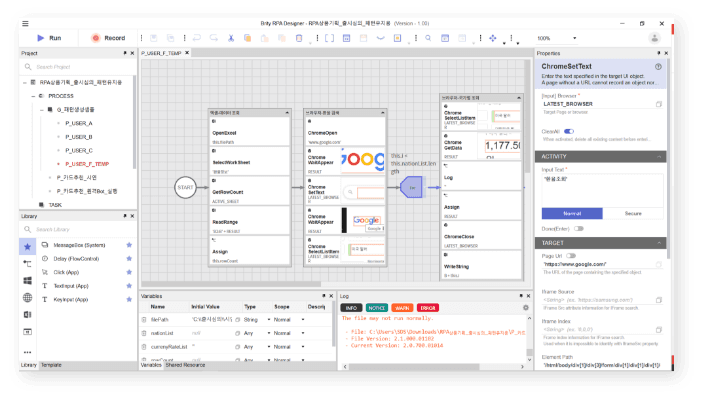
Task: Toggle the Page Url switch
Action: 571,256
